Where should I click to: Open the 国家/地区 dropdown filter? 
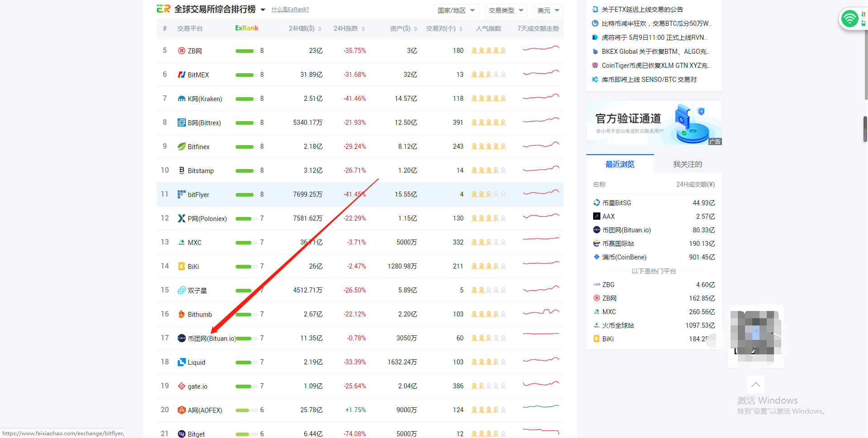(456, 10)
